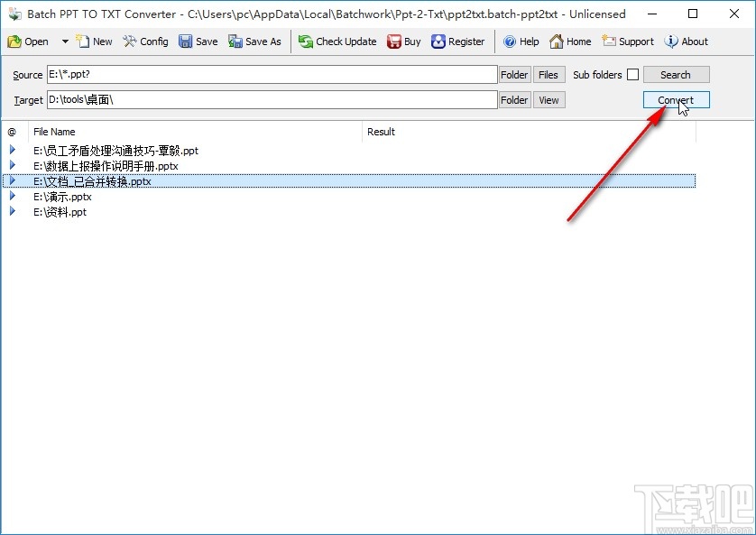Image resolution: width=756 pixels, height=535 pixels.
Task: Click the Search button for source files
Action: (x=676, y=74)
